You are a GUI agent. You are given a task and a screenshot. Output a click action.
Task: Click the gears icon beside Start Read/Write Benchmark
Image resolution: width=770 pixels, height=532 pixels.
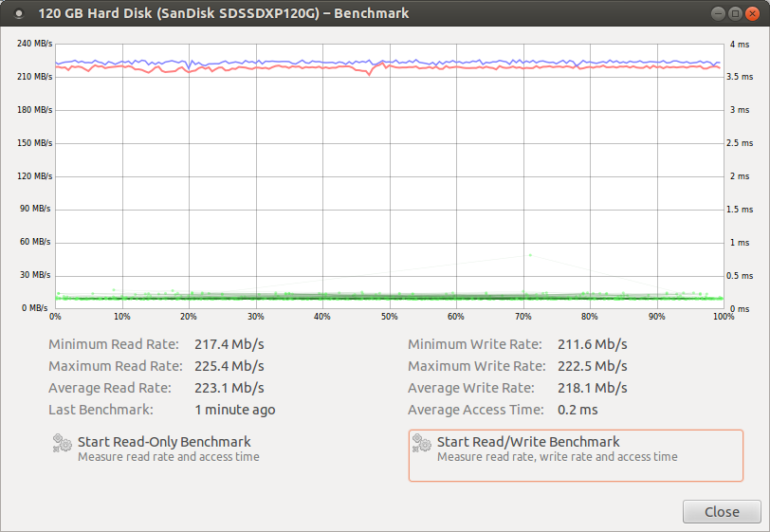(422, 443)
